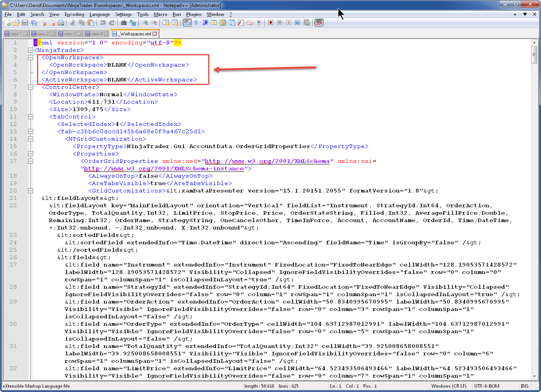
Task: Select the Cut icon on the toolbar
Action: (74, 23)
